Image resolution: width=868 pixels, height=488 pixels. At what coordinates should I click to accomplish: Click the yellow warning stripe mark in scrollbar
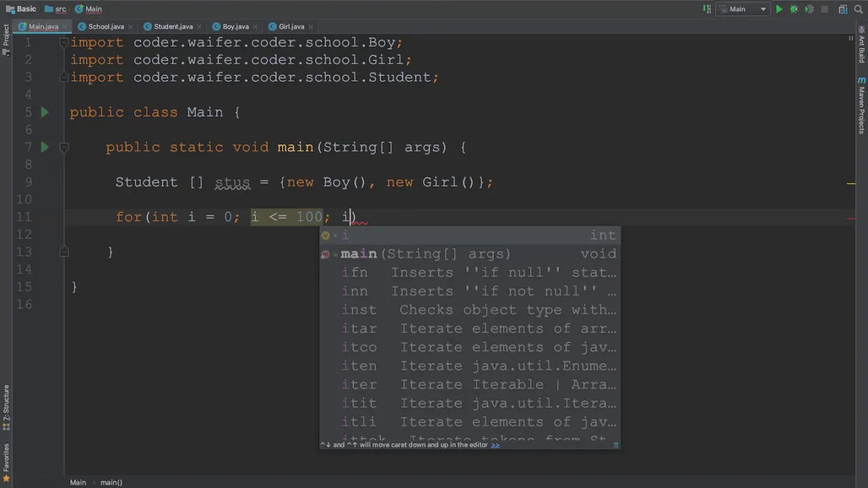[x=850, y=184]
